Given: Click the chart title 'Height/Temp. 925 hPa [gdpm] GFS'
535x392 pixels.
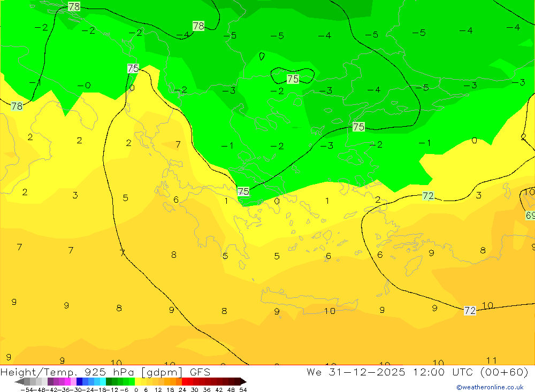Looking at the screenshot, I should tap(105, 372).
